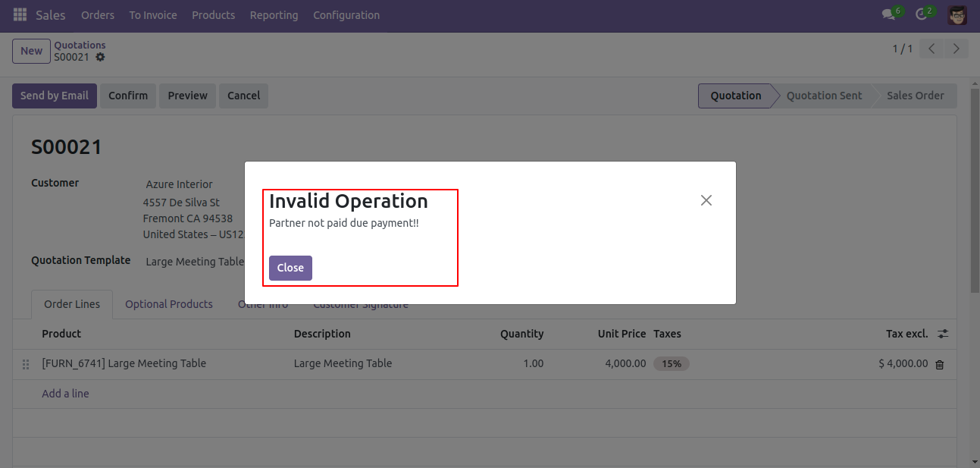Viewport: 980px width, 468px height.
Task: Open the apps grid menu icon
Action: (20, 15)
